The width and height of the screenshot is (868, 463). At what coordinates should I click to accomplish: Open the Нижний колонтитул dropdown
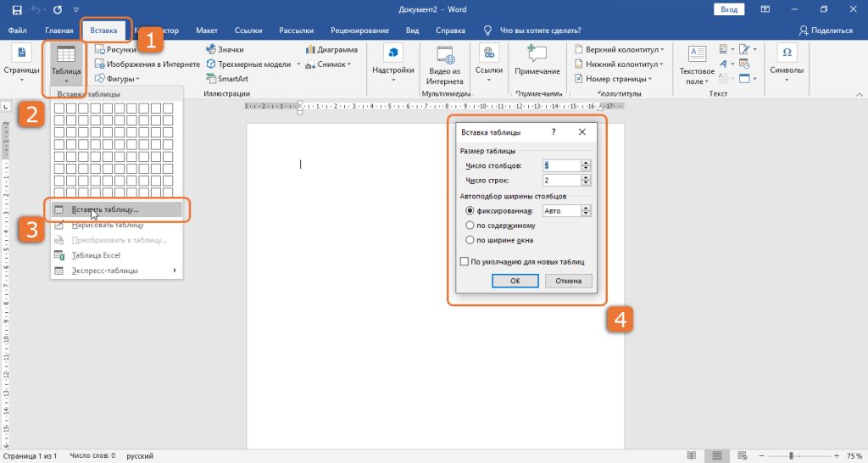point(619,64)
